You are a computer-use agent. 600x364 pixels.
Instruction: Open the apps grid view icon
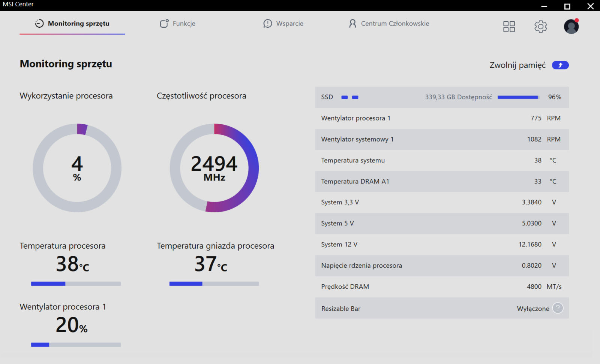[x=509, y=27]
